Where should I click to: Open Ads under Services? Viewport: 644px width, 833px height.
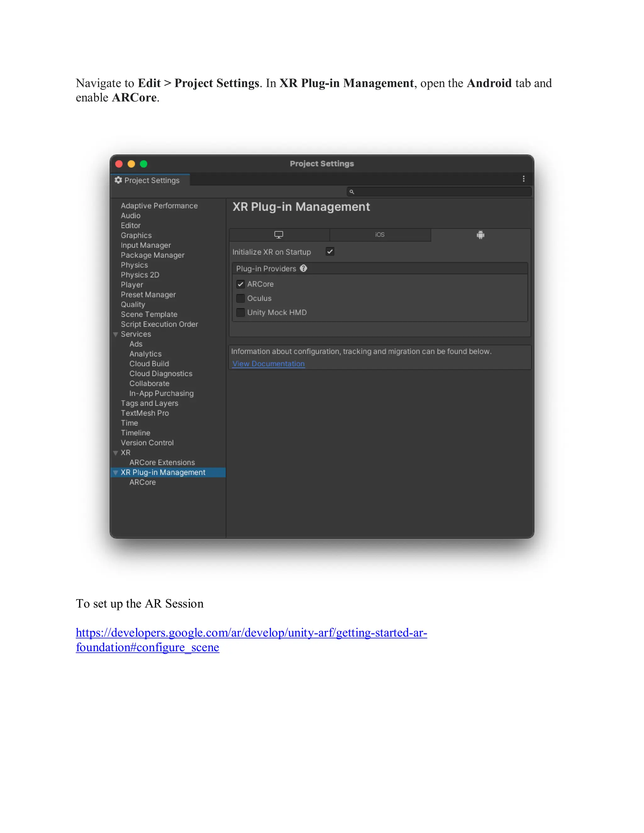136,345
